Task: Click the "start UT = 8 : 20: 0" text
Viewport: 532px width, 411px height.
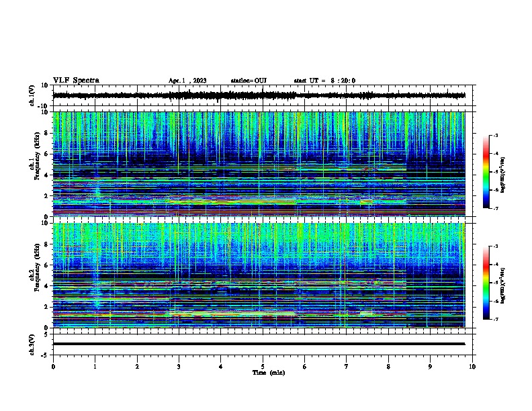Action: [x=324, y=81]
